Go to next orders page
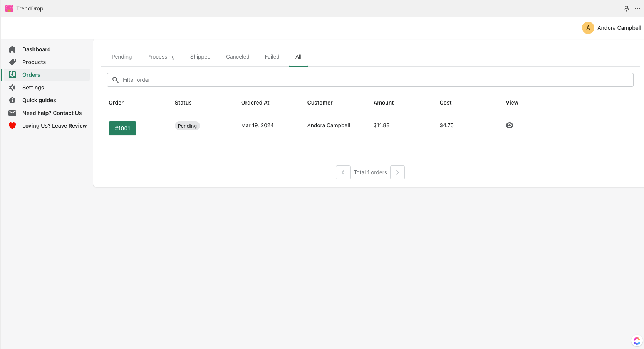The image size is (644, 349). 397,172
